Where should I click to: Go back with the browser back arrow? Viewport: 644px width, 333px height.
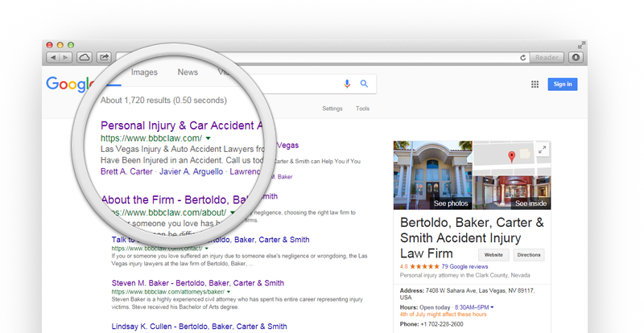coord(53,57)
